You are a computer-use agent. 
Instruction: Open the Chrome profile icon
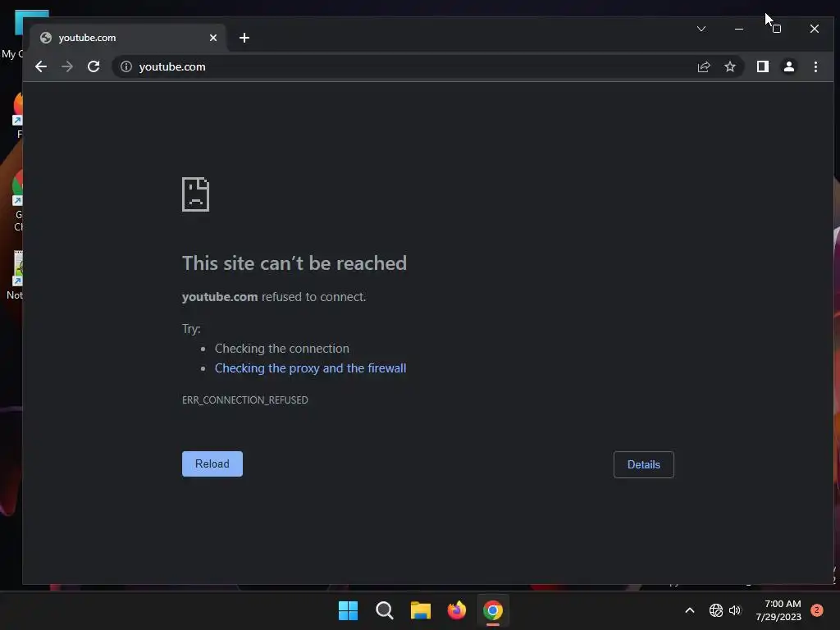tap(788, 66)
